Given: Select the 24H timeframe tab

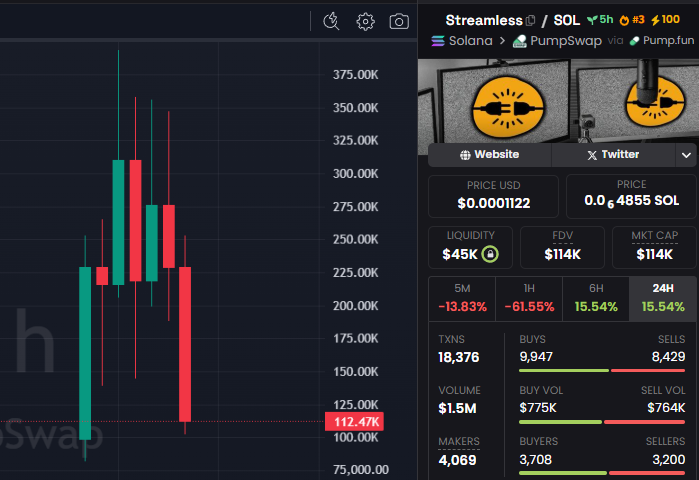Looking at the screenshot, I should coord(663,298).
